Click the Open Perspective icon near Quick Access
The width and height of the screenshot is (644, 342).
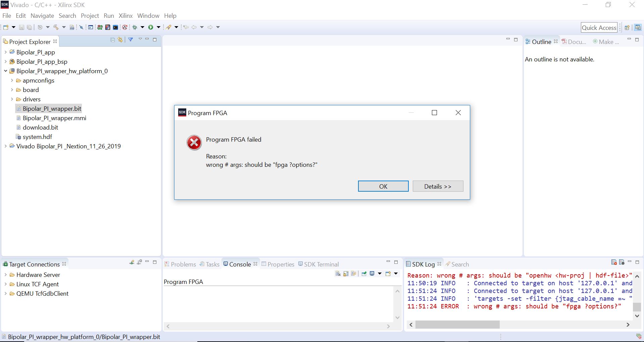coord(627,28)
